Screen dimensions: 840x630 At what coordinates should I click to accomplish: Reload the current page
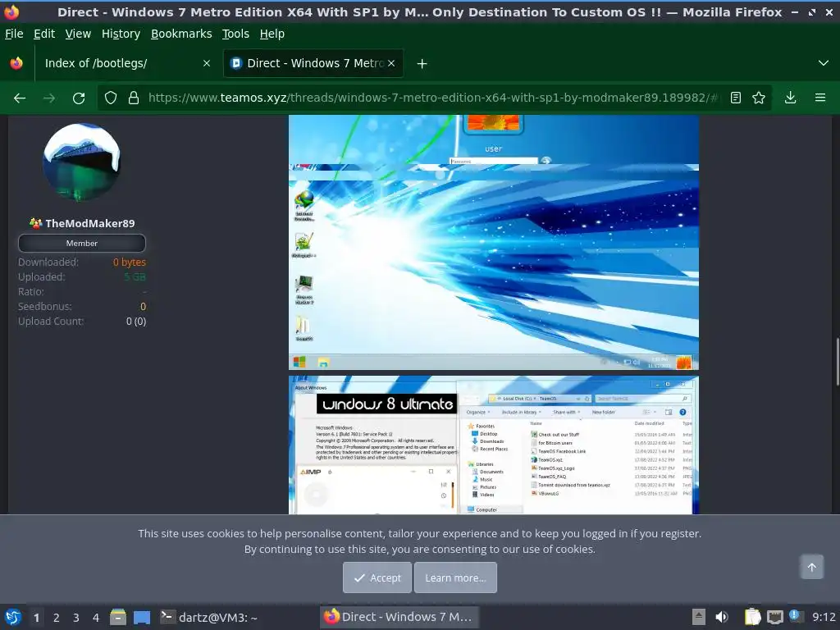click(79, 98)
